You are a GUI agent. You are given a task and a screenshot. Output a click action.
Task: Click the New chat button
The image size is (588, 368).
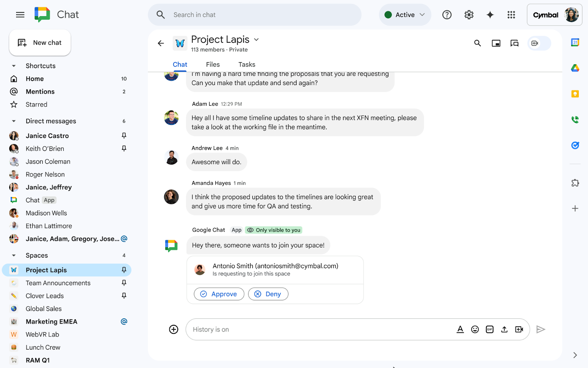tap(40, 43)
